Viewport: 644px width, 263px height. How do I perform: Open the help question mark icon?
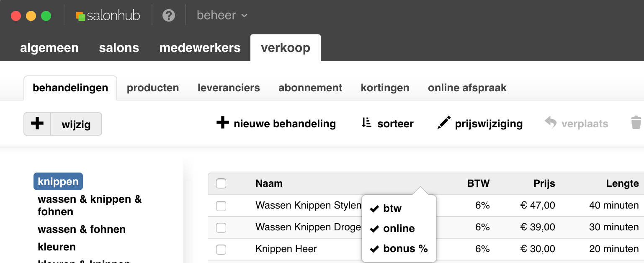(169, 16)
